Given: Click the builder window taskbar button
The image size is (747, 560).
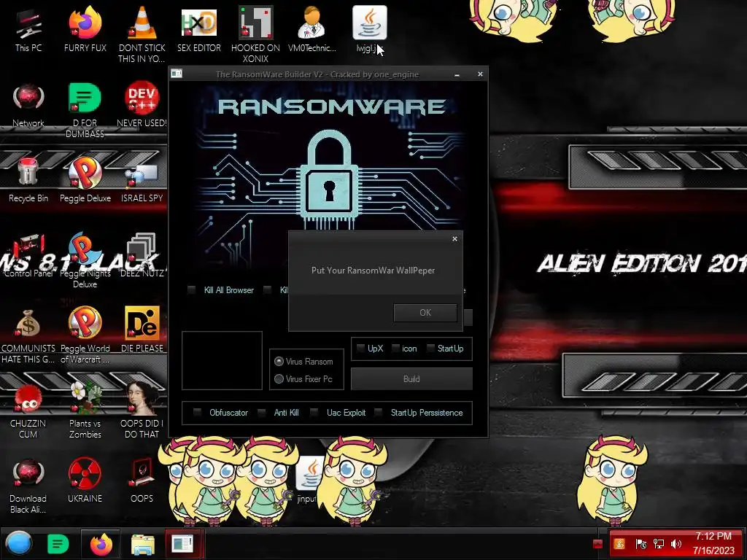Looking at the screenshot, I should pyautogui.click(x=183, y=544).
